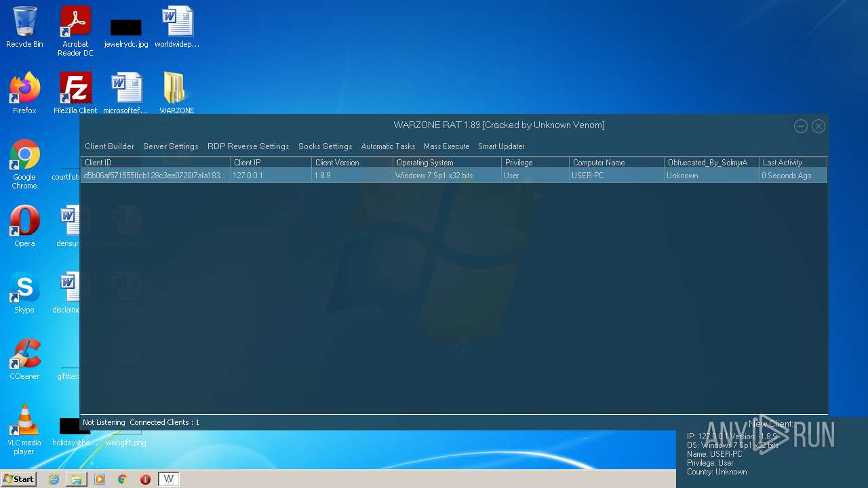Open File Explorer from taskbar
This screenshot has width=868, height=488.
click(77, 479)
